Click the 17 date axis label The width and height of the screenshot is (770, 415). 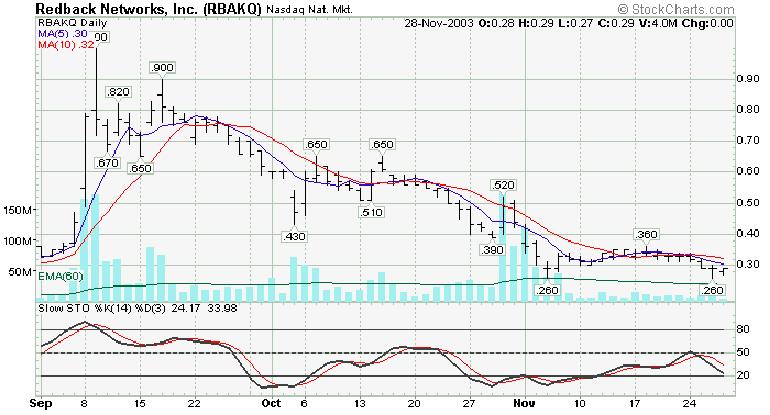[x=635, y=403]
